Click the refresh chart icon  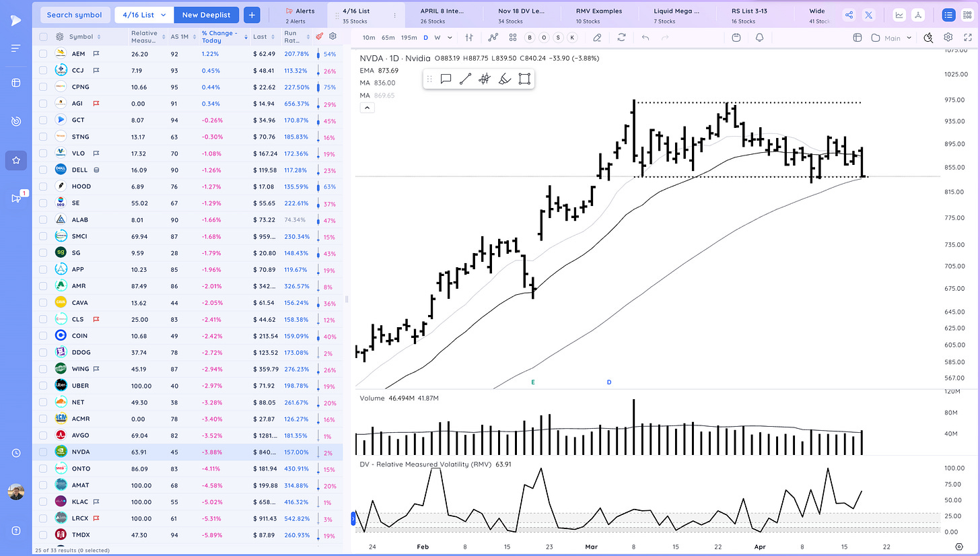(621, 38)
